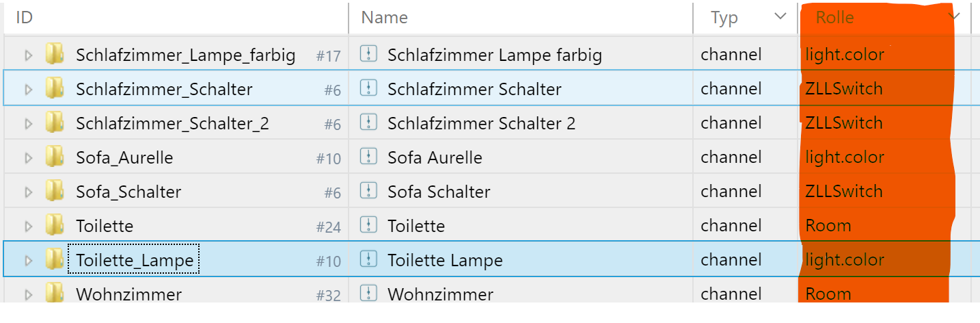This screenshot has width=980, height=323.
Task: Expand the Wohnzimmer tree node
Action: point(29,294)
